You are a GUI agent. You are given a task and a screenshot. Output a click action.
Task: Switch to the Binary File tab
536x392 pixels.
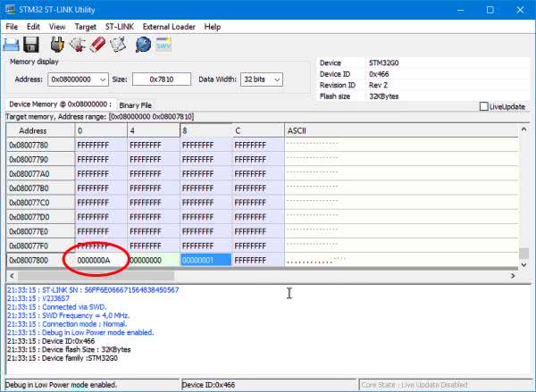click(136, 105)
